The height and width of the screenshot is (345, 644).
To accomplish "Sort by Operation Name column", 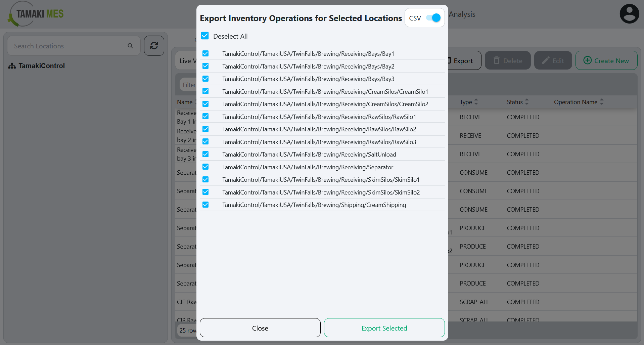I will [578, 102].
